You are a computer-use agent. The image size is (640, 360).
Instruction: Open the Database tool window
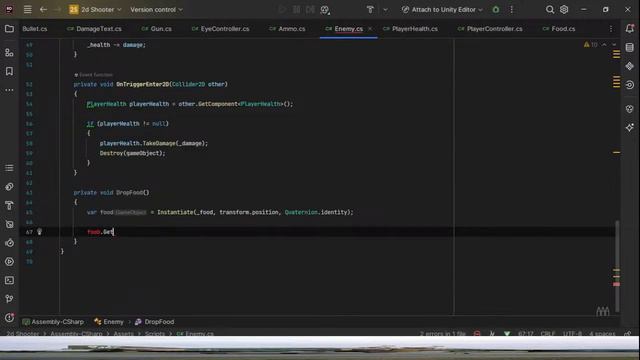click(x=629, y=47)
